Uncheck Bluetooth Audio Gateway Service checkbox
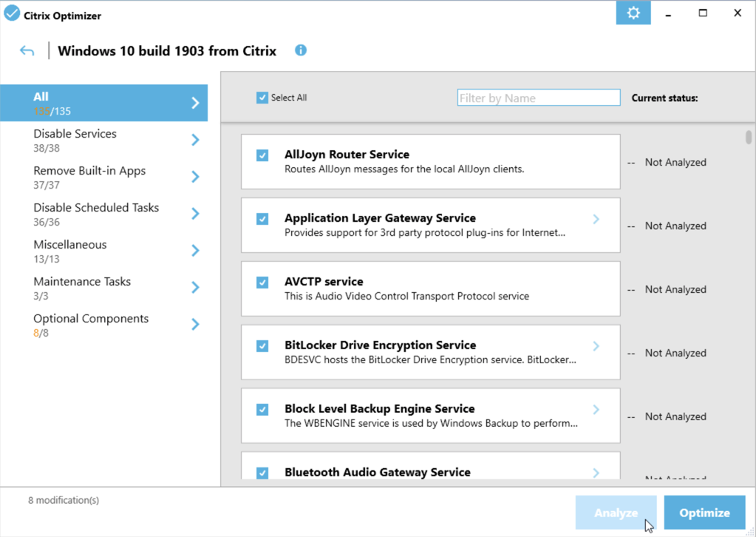Viewport: 756px width, 537px height. tap(262, 473)
